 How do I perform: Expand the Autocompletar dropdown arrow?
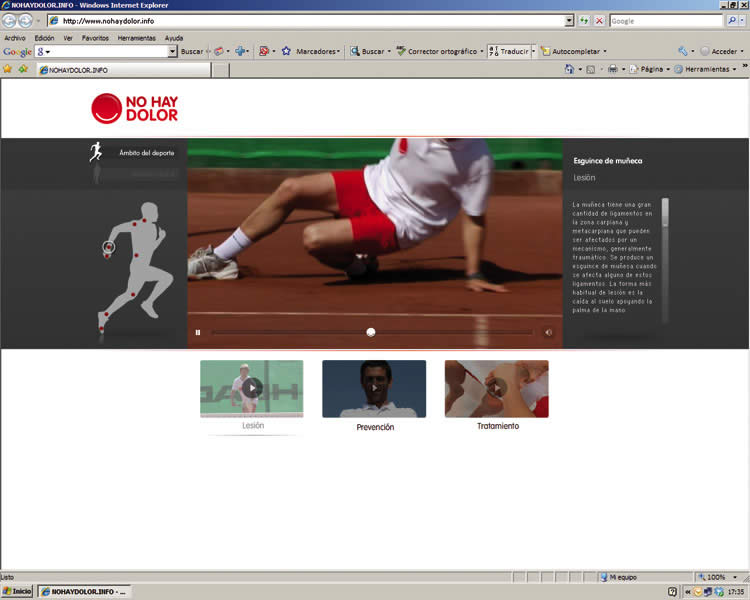tap(605, 51)
